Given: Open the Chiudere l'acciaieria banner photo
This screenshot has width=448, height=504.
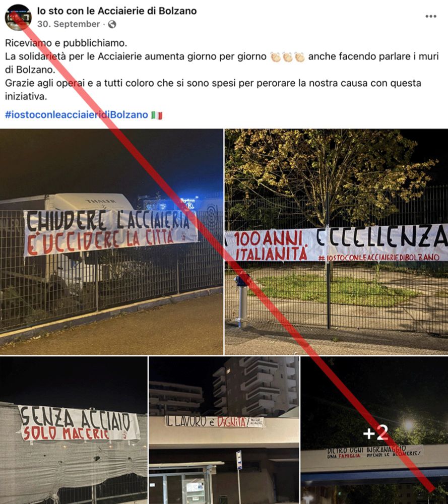Looking at the screenshot, I should coord(111,242).
